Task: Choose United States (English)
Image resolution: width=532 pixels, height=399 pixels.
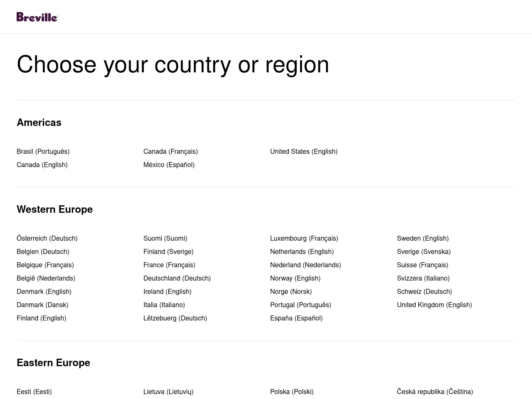Action: pos(304,152)
